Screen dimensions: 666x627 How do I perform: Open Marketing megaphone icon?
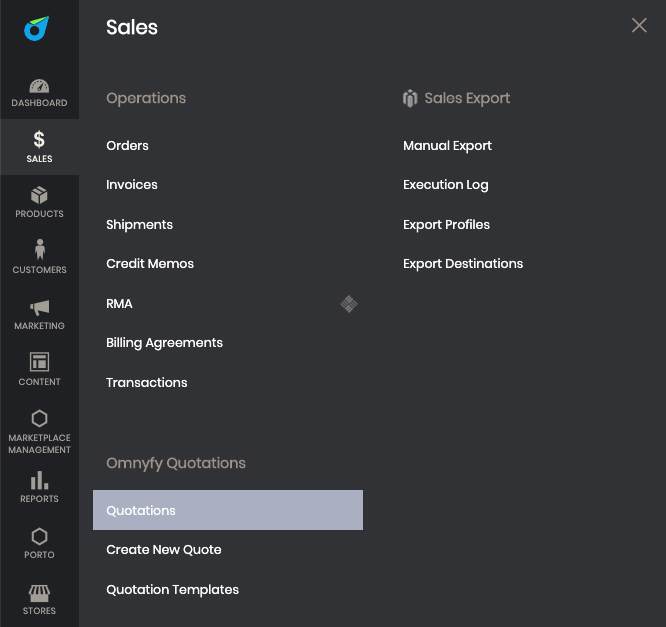pos(39,307)
